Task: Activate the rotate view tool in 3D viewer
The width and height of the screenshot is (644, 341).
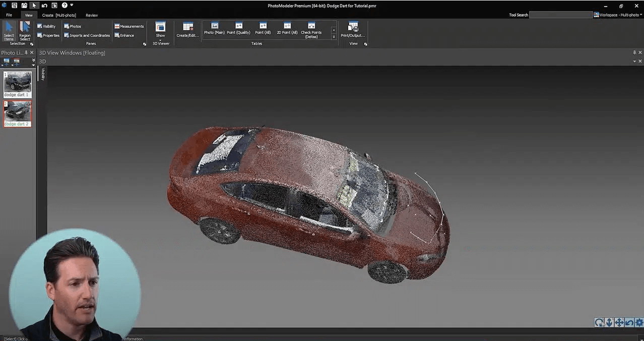Action: coord(599,322)
